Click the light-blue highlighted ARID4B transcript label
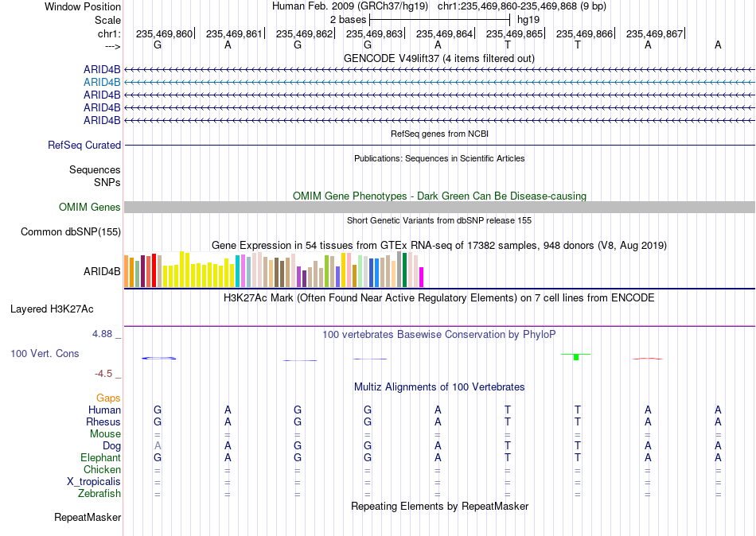The height and width of the screenshot is (536, 756). pos(102,83)
